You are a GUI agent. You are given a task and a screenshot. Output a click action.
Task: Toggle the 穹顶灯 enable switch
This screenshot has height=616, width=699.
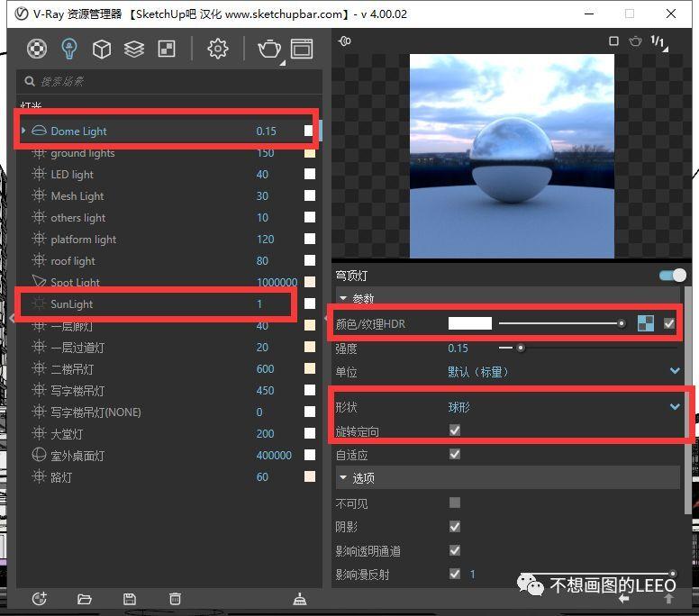click(x=673, y=275)
